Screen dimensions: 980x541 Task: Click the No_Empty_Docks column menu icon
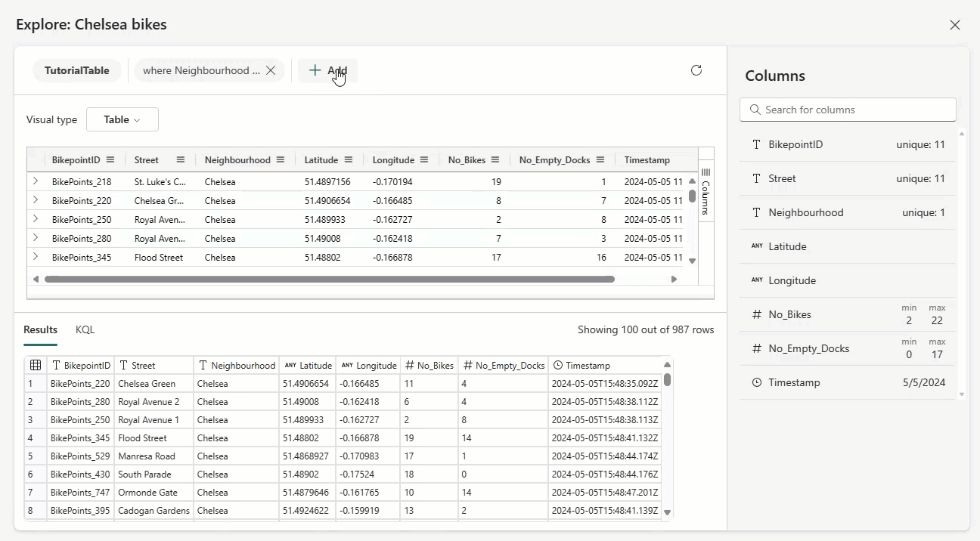click(x=600, y=159)
